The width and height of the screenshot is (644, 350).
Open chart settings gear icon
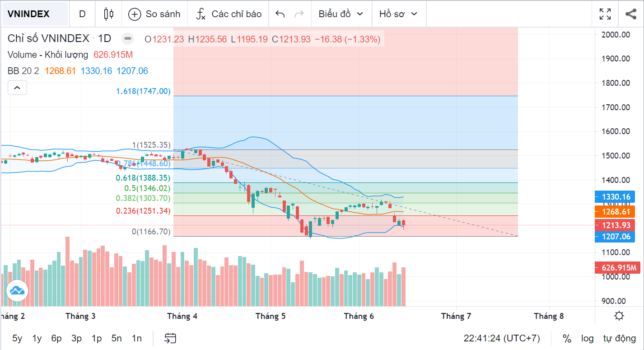pos(620,316)
